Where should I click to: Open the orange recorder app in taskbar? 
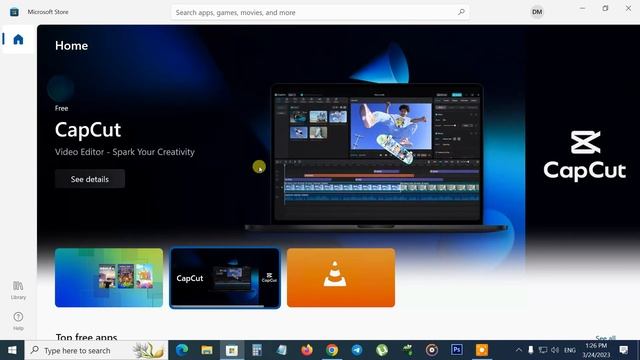[482, 350]
